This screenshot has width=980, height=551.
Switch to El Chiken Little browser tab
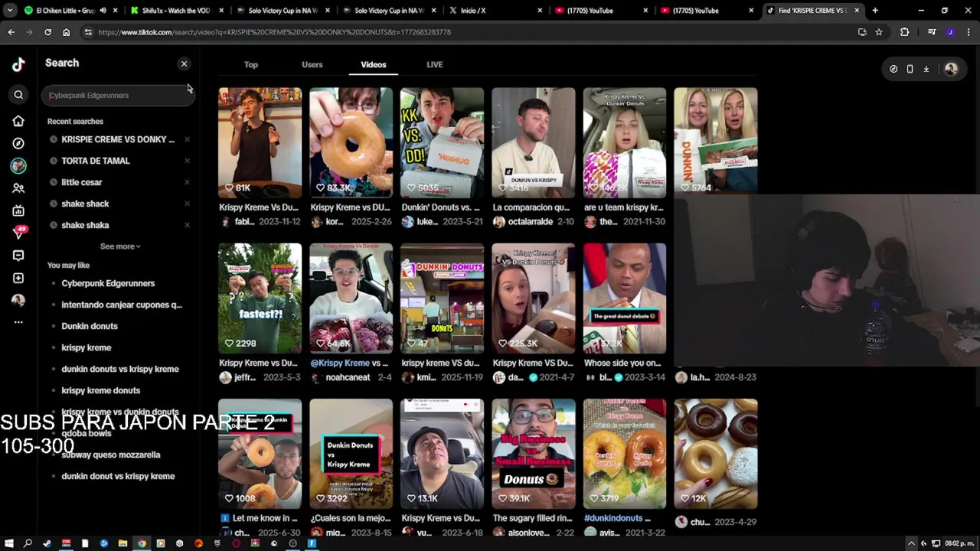coord(70,11)
